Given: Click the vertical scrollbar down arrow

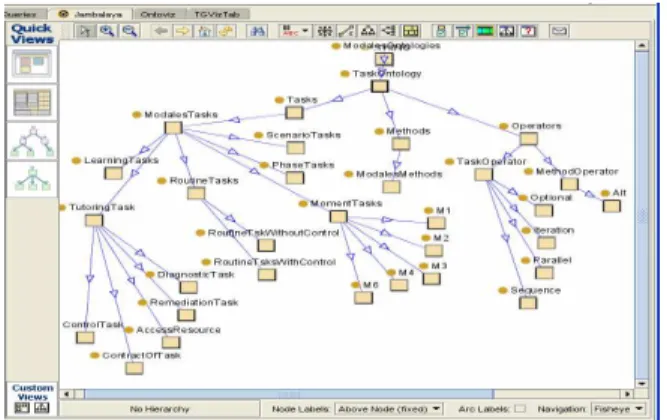Looking at the screenshot, I should 642,383.
